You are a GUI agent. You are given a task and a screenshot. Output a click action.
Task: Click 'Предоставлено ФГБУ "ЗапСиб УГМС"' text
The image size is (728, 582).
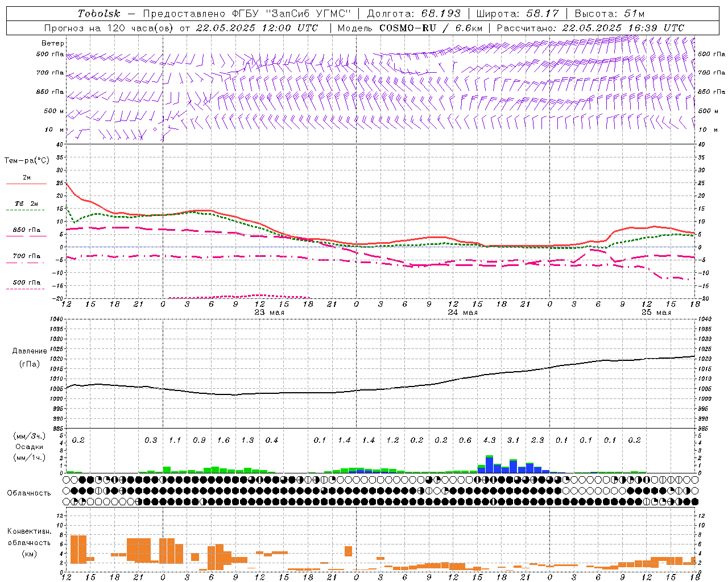pos(247,14)
